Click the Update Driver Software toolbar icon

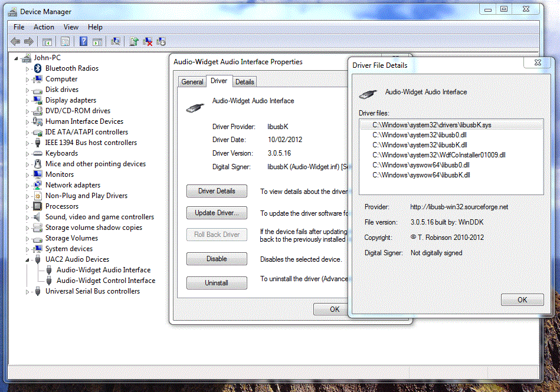134,42
